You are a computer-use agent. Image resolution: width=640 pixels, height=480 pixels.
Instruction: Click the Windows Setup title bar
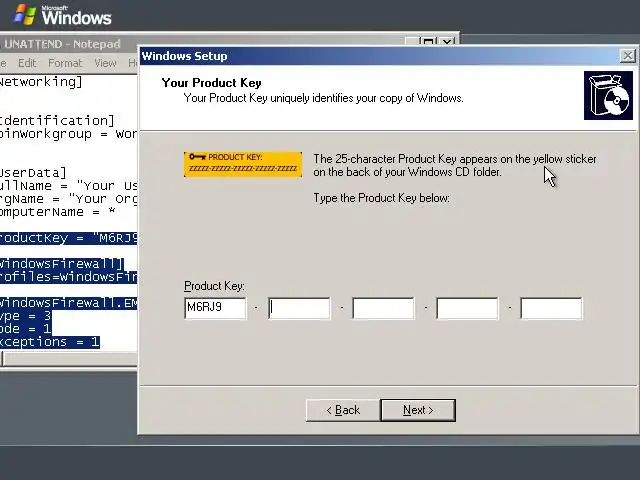pos(380,56)
